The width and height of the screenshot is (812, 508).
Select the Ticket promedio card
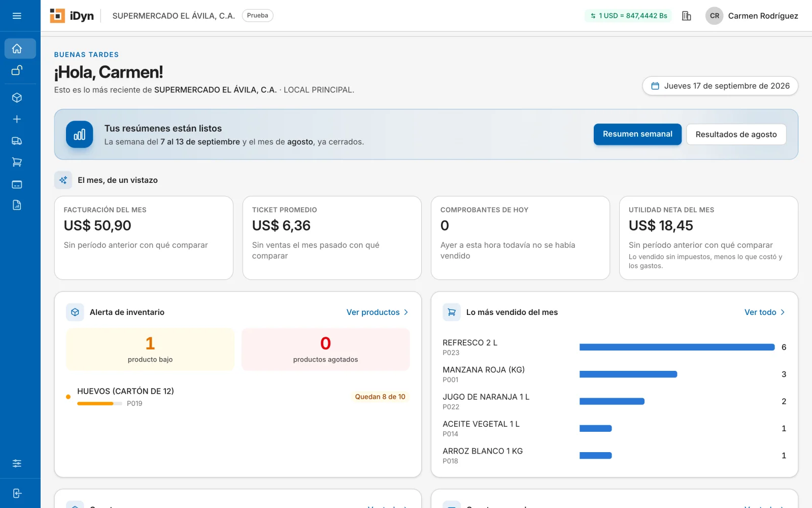point(332,238)
